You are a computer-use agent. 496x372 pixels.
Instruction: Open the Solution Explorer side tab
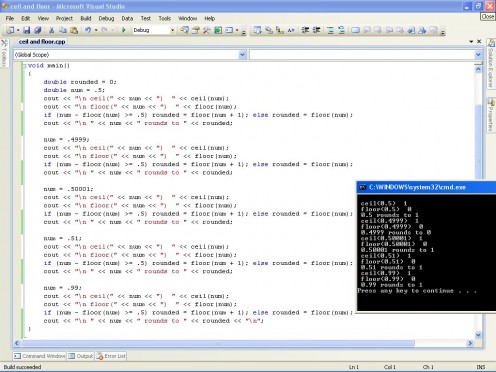(491, 64)
